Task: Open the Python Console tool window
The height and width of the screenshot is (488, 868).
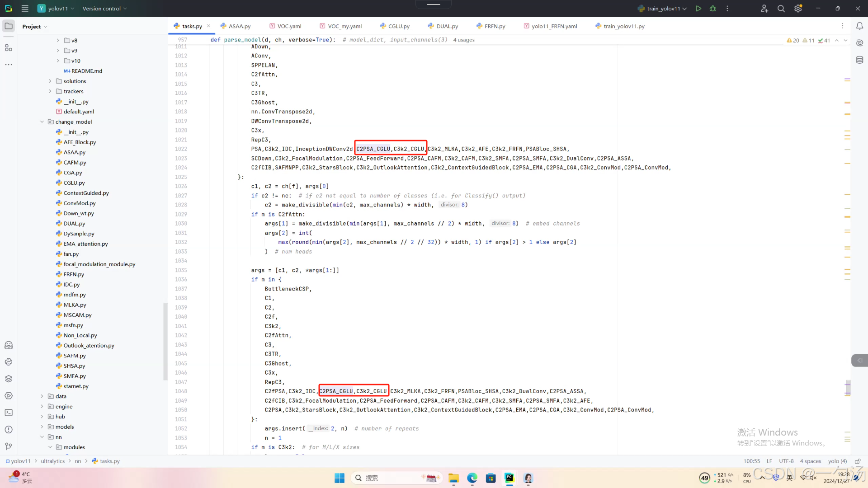Action: point(9,362)
